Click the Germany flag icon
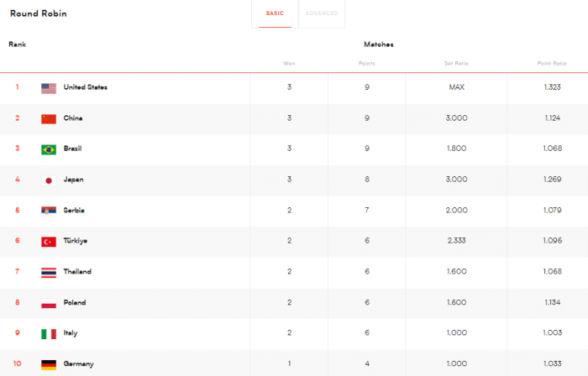 tap(49, 364)
